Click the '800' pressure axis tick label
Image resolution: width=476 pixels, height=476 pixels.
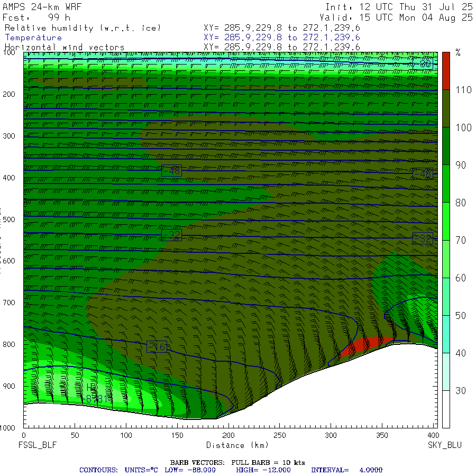tap(9, 344)
